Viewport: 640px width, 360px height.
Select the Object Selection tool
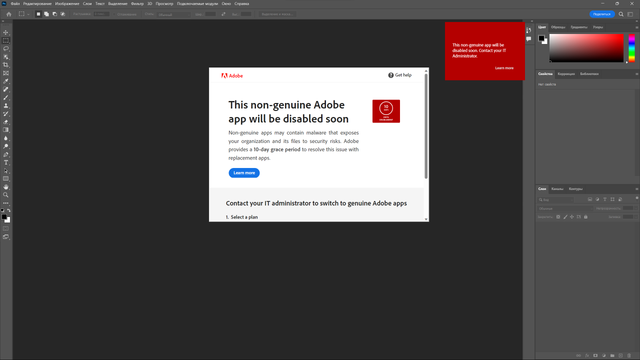[6, 57]
